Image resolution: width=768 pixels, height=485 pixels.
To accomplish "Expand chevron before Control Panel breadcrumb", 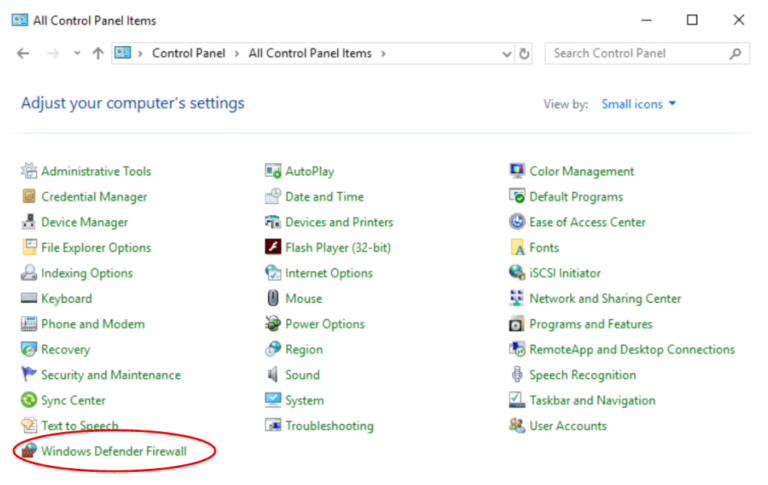I will [140, 53].
